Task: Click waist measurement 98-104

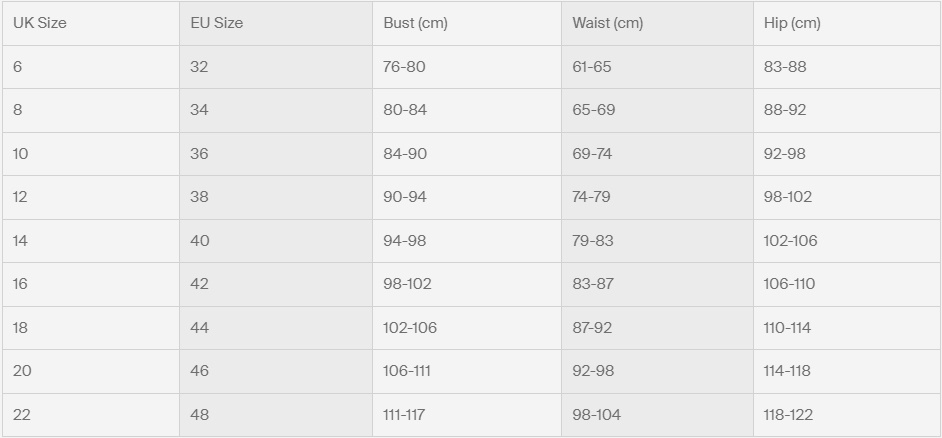Action: click(x=596, y=415)
